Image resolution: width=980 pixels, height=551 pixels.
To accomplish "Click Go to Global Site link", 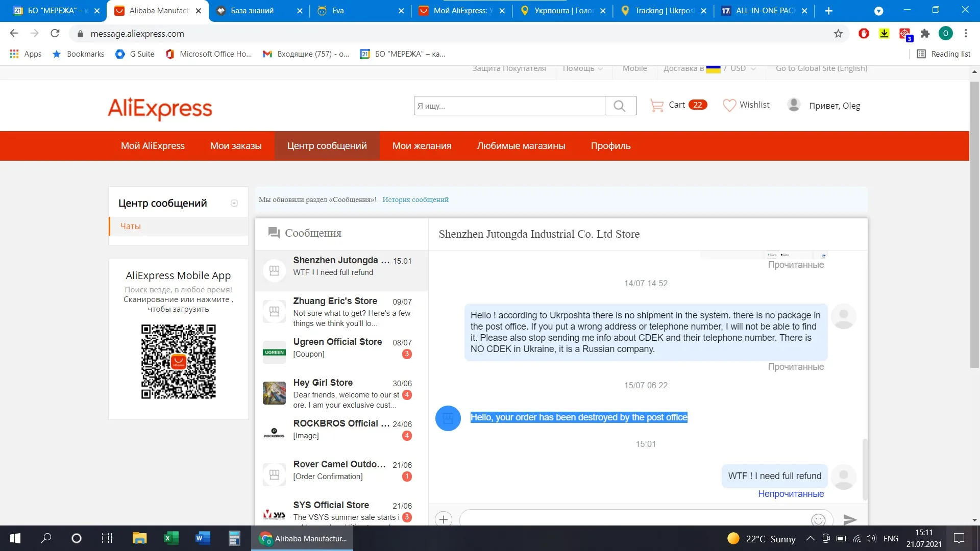I will 821,68.
